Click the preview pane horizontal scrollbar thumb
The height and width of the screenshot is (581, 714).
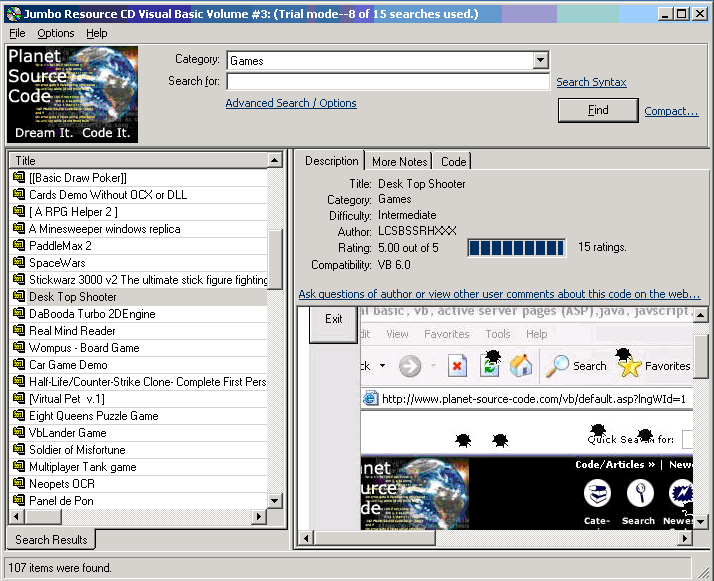tap(374, 538)
